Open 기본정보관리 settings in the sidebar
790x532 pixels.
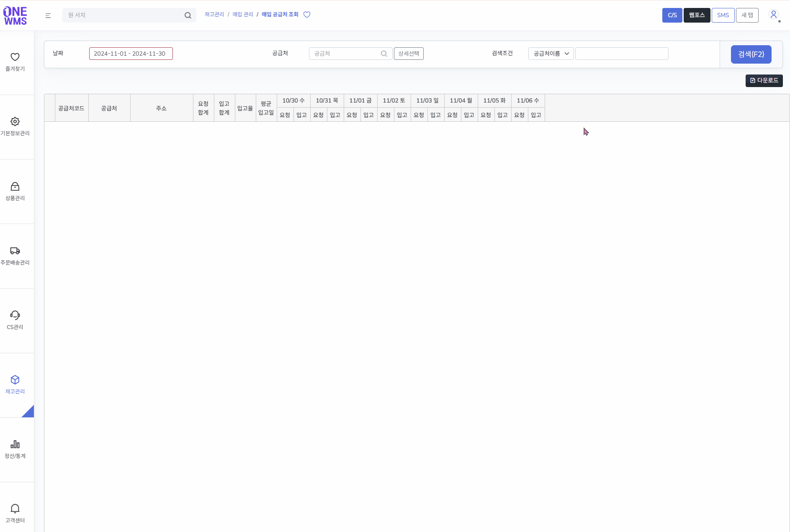15,126
